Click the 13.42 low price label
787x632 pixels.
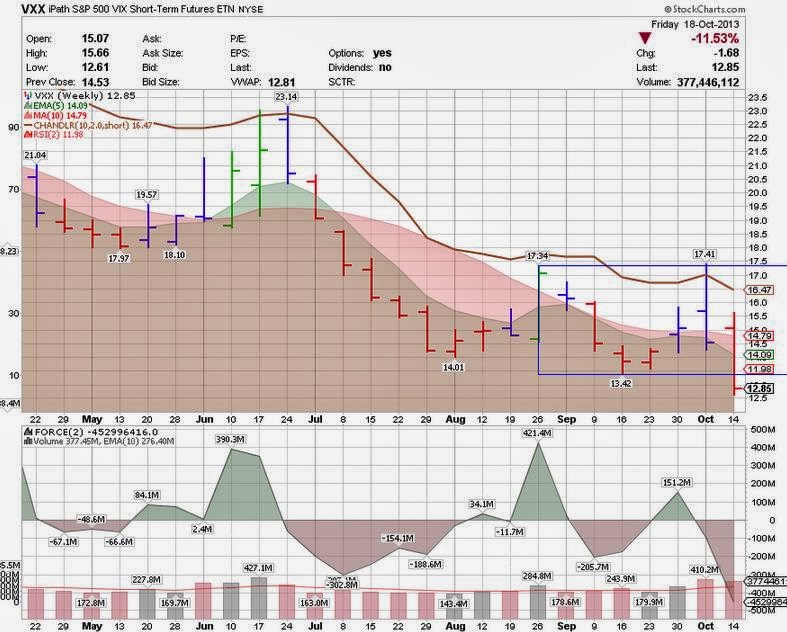tap(621, 383)
